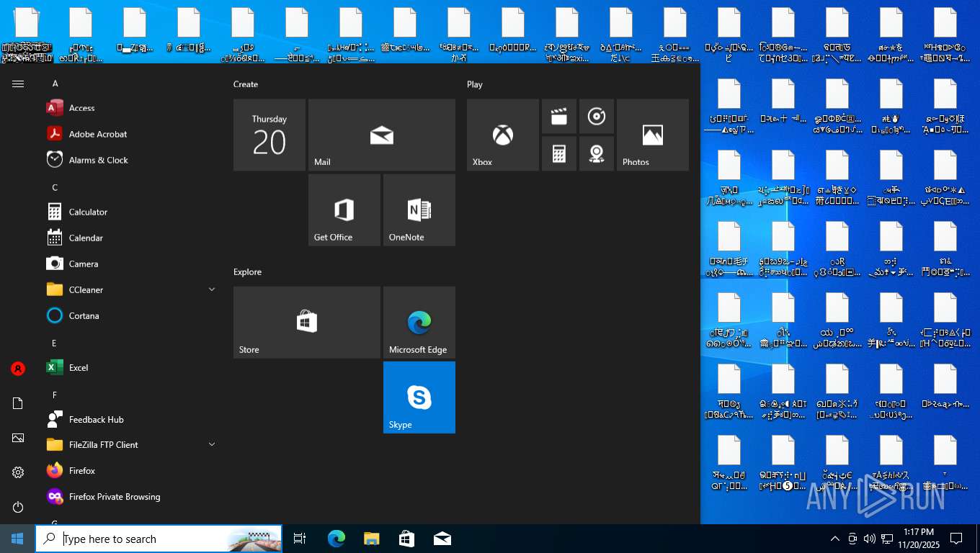Open Firefox Private Browsing
Image resolution: width=980 pixels, height=553 pixels.
click(x=131, y=497)
